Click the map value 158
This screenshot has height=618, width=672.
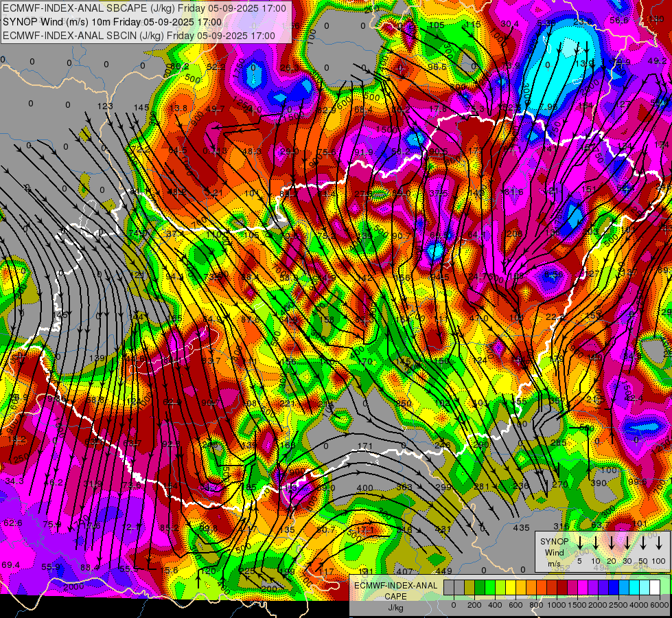coord(327,319)
